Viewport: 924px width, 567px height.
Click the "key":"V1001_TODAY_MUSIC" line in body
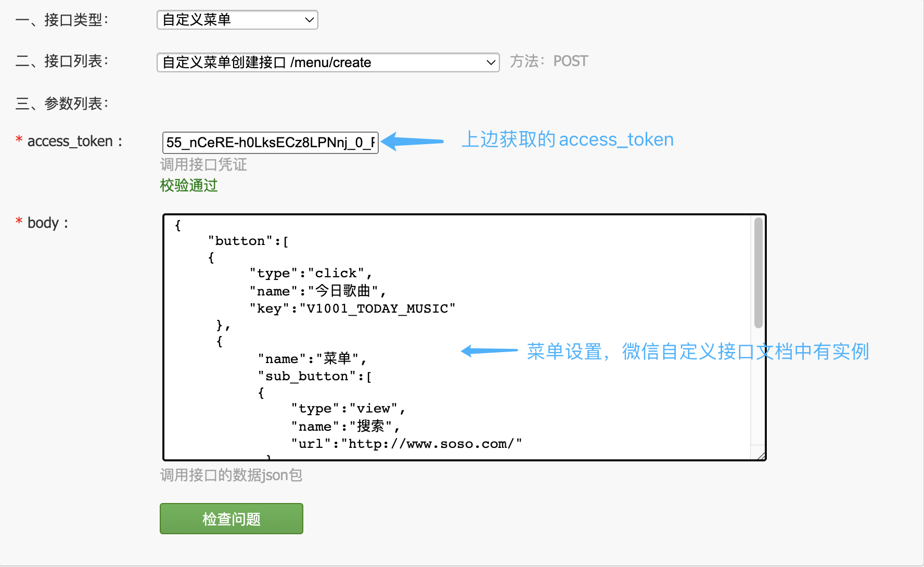point(352,308)
